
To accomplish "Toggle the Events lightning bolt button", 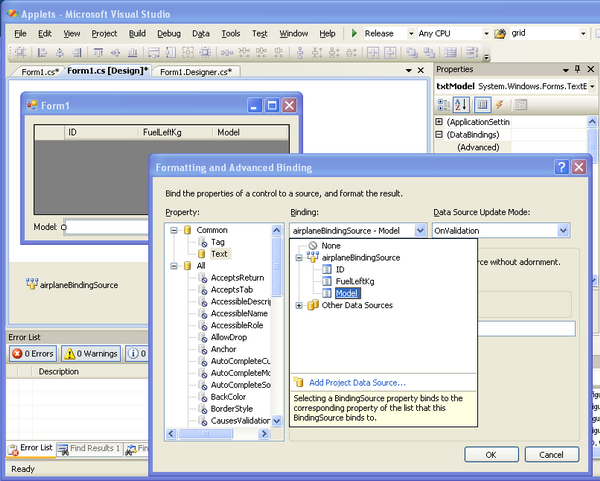I will click(499, 104).
